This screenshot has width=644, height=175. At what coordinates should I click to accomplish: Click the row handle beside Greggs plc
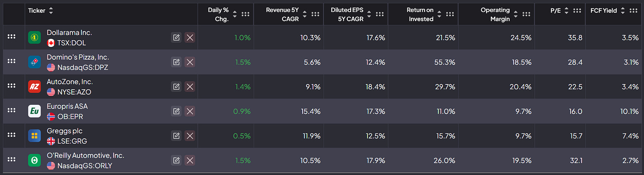(x=12, y=136)
